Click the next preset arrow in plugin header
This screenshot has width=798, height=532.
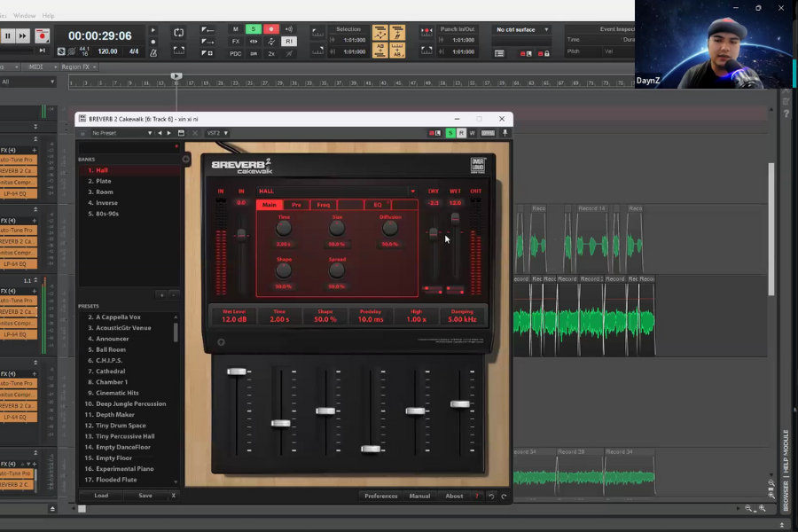(169, 133)
